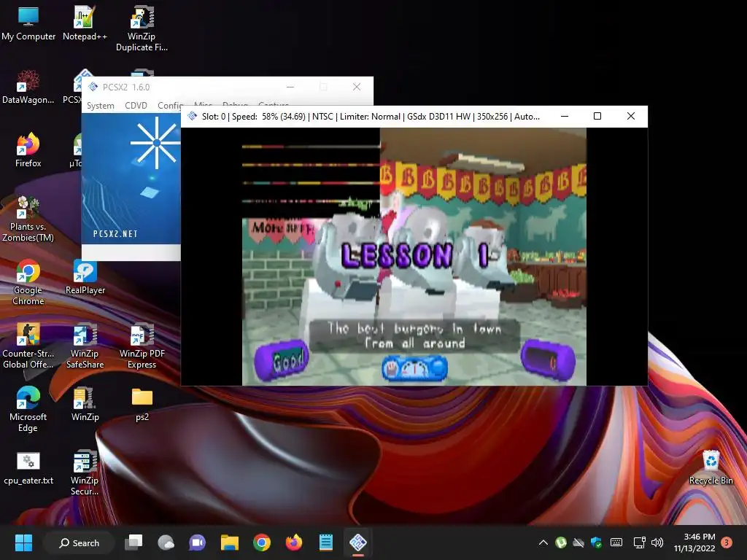
Task: Click the purple score counter in game
Action: coord(548,360)
